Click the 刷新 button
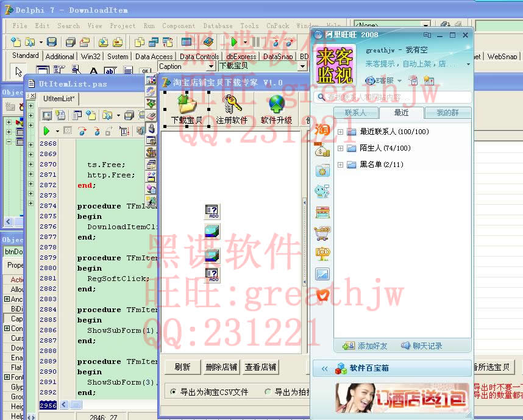This screenshot has height=420, width=523. (182, 367)
